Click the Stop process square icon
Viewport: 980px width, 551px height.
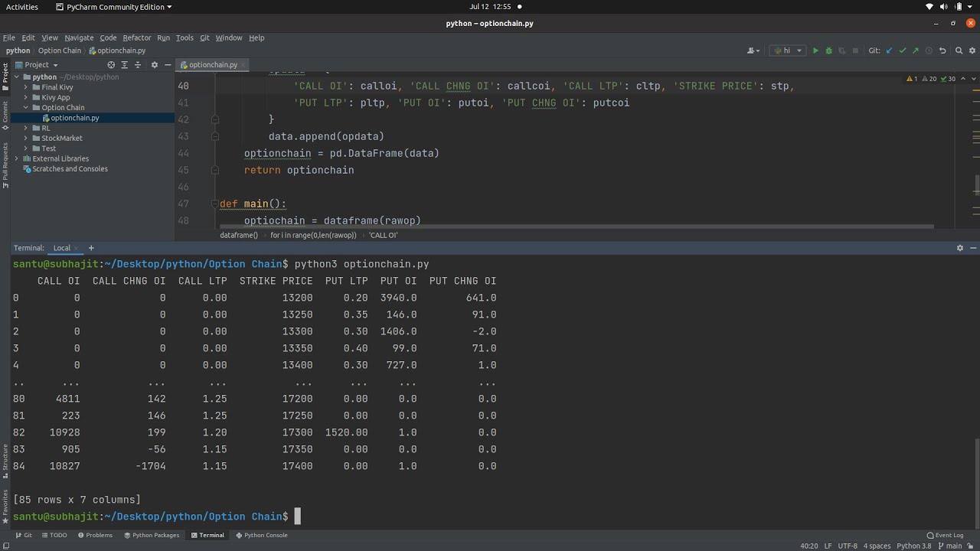[855, 51]
